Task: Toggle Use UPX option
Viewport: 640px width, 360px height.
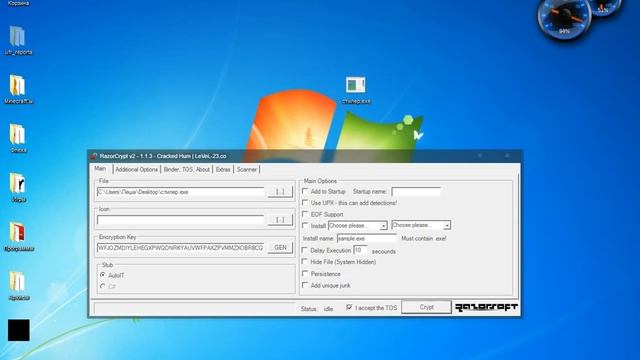Action: point(305,202)
